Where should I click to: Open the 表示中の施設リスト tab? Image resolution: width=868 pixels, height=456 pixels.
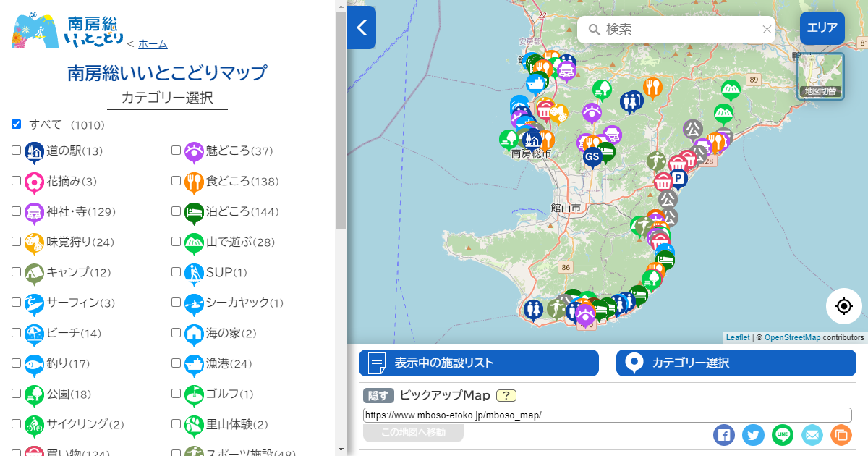(x=479, y=363)
